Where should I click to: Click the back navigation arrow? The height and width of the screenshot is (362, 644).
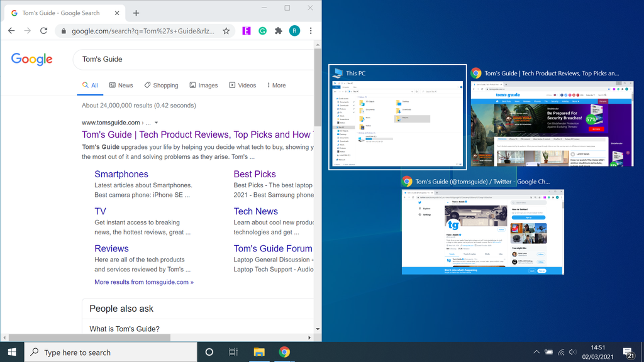[x=11, y=30]
